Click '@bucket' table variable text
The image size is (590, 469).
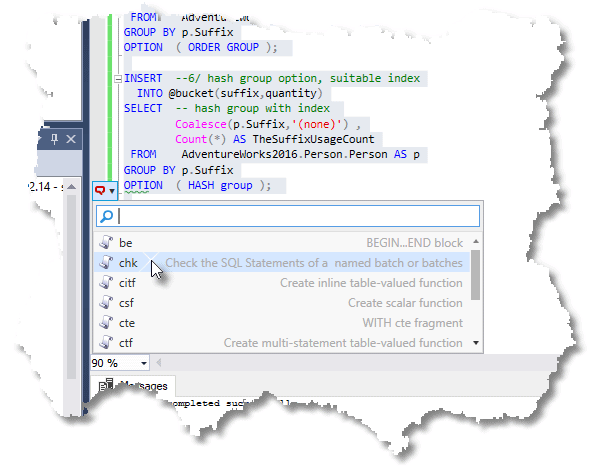pyautogui.click(x=191, y=93)
